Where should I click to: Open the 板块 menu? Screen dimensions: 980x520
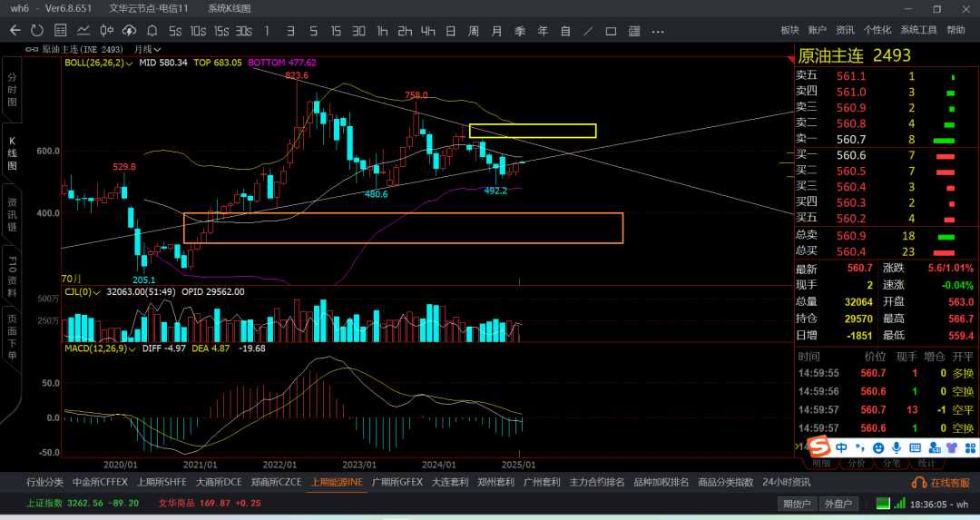(789, 30)
